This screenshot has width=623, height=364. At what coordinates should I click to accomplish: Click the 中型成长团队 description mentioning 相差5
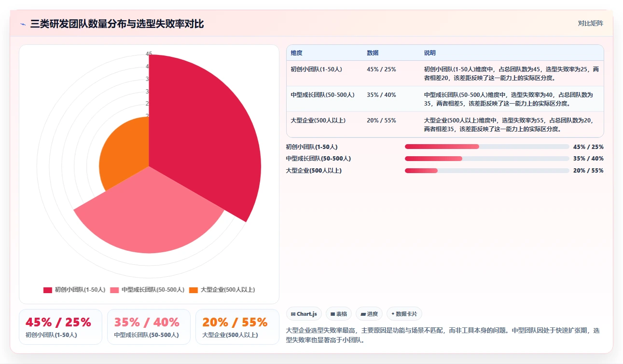[x=509, y=99]
